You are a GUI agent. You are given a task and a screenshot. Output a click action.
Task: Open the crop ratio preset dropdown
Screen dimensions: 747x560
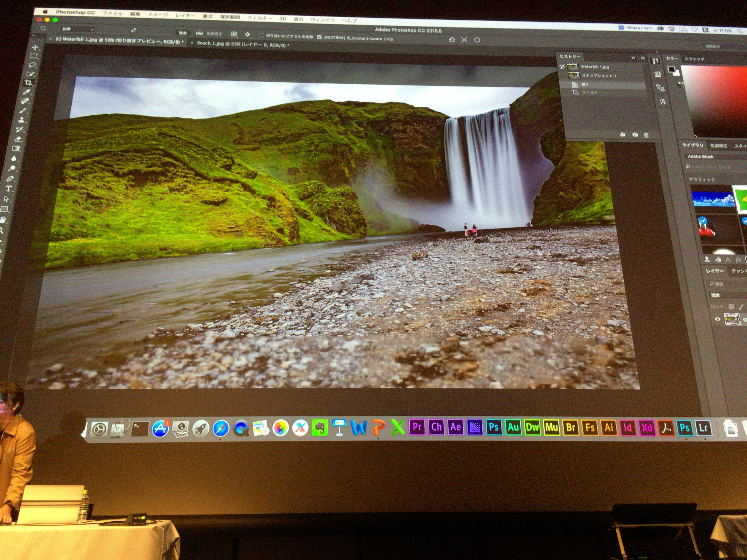[78, 29]
